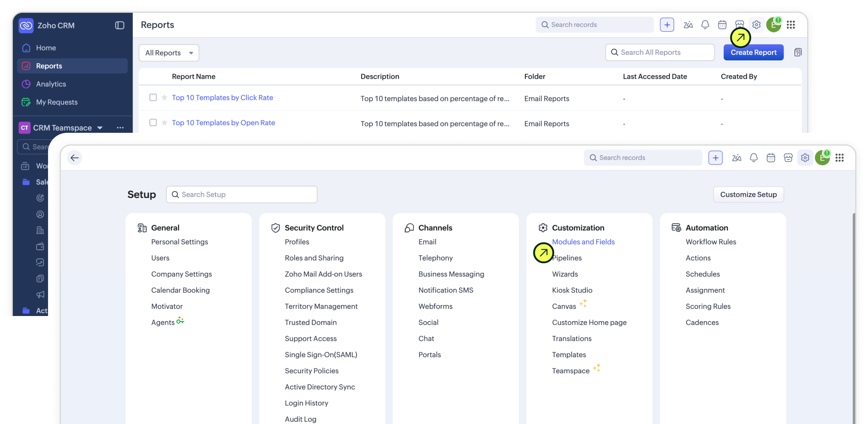Open Territory Management
868x424 pixels.
[321, 306]
